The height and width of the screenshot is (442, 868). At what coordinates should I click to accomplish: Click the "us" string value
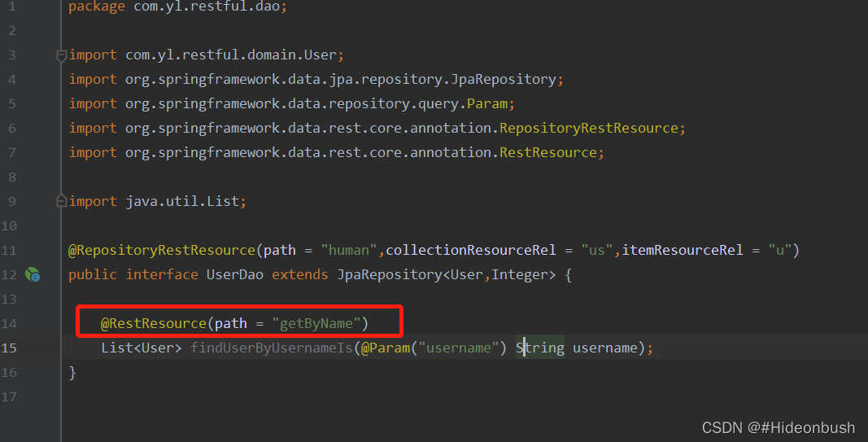597,251
